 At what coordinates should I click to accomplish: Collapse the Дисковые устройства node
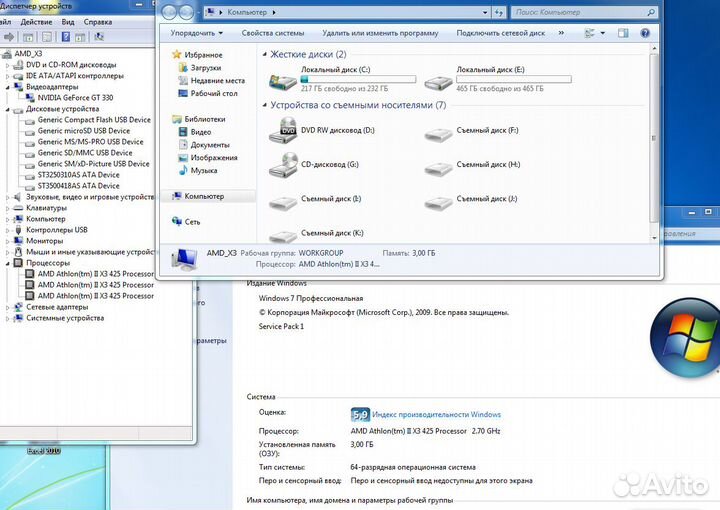coord(7,109)
